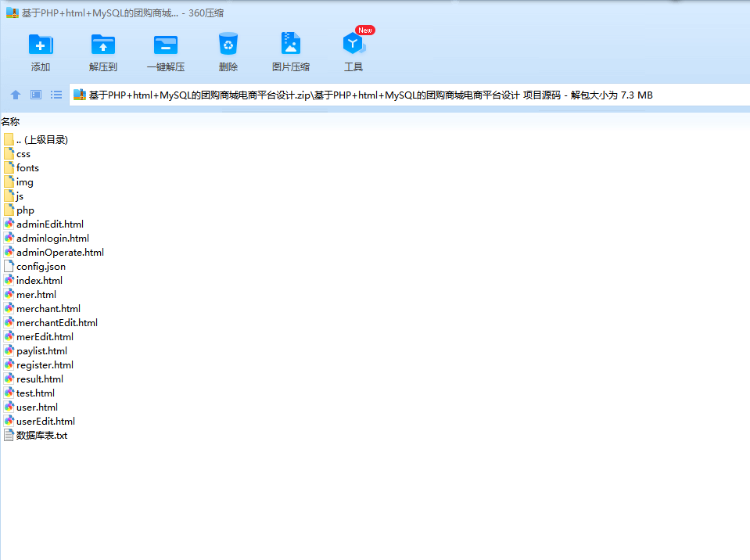This screenshot has width=750, height=560.
Task: Select the .. (上级目录) parent folder
Action: pos(36,140)
